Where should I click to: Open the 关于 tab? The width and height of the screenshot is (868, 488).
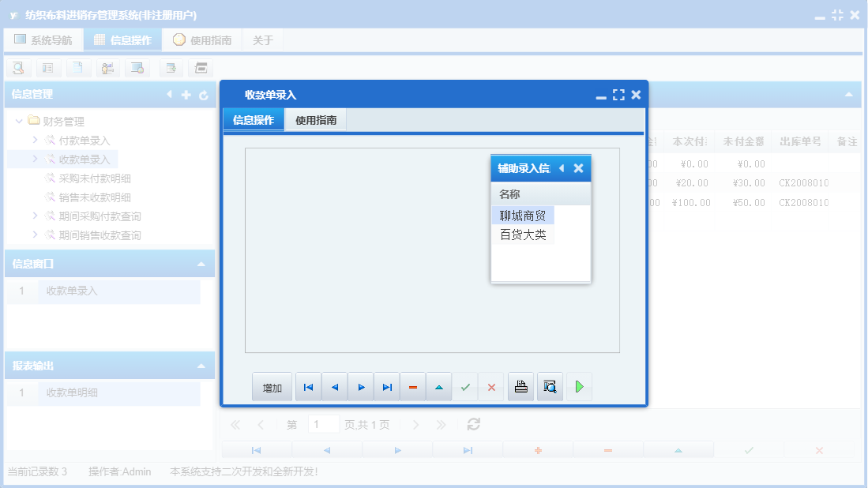click(x=263, y=40)
